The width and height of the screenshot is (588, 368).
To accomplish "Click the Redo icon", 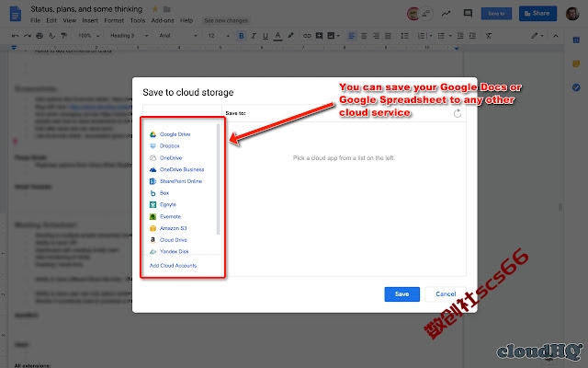I will click(28, 36).
